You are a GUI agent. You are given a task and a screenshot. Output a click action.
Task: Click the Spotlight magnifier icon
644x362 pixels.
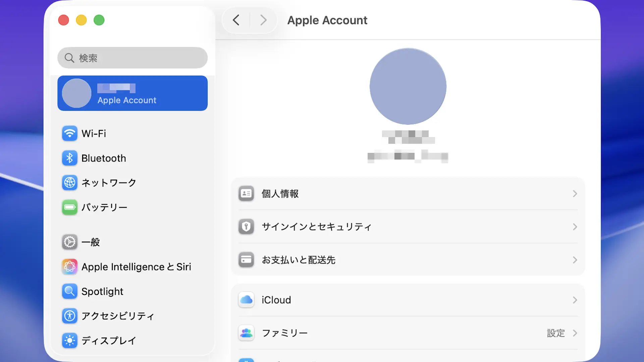69,291
